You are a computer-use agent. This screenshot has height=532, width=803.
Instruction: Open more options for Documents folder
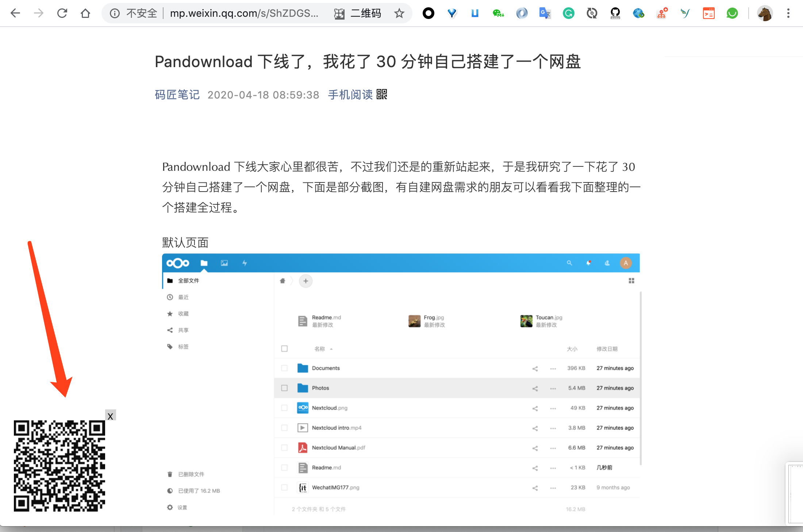(553, 369)
